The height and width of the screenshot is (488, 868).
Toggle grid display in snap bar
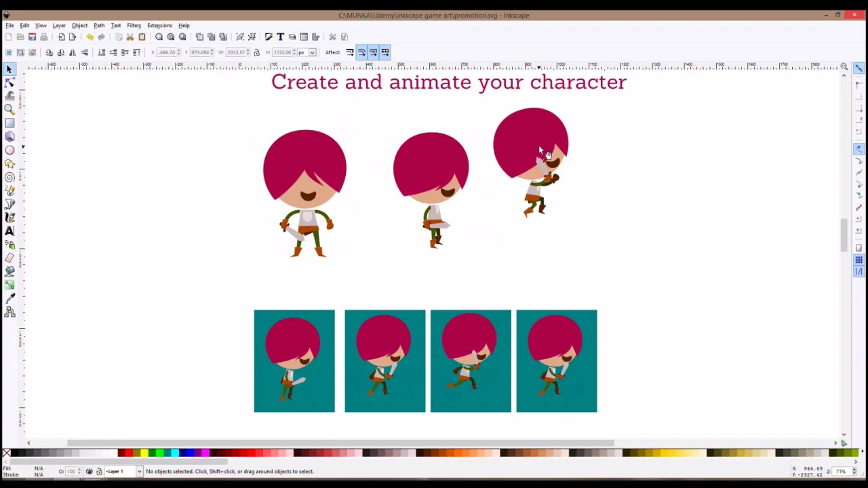tap(859, 260)
